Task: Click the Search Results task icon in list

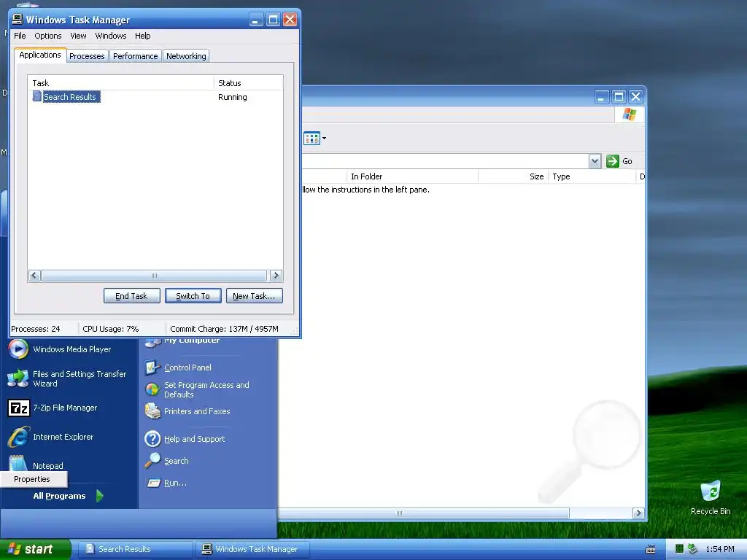Action: pyautogui.click(x=37, y=96)
